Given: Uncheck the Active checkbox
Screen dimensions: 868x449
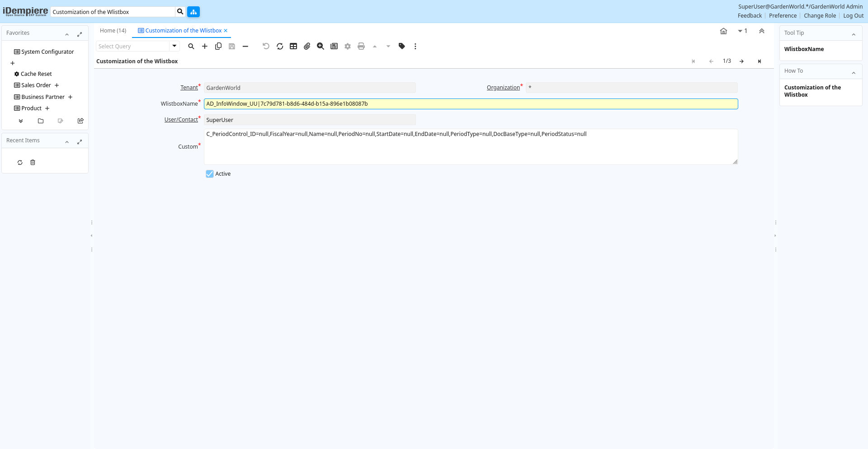Looking at the screenshot, I should (x=210, y=174).
